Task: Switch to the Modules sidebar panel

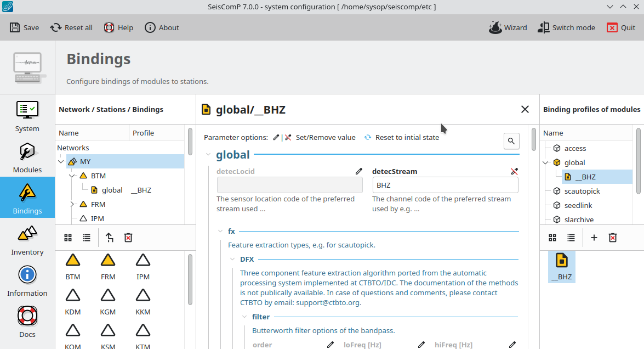Action: (x=27, y=158)
